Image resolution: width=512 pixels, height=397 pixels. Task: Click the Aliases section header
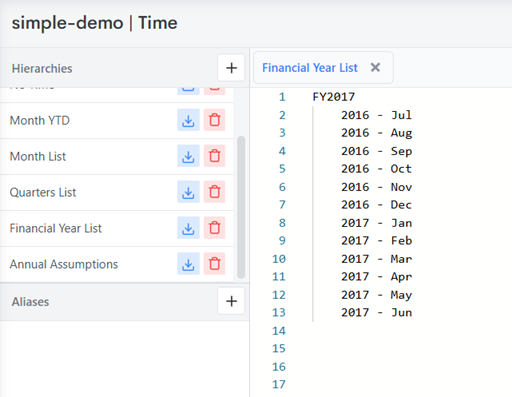coord(30,302)
